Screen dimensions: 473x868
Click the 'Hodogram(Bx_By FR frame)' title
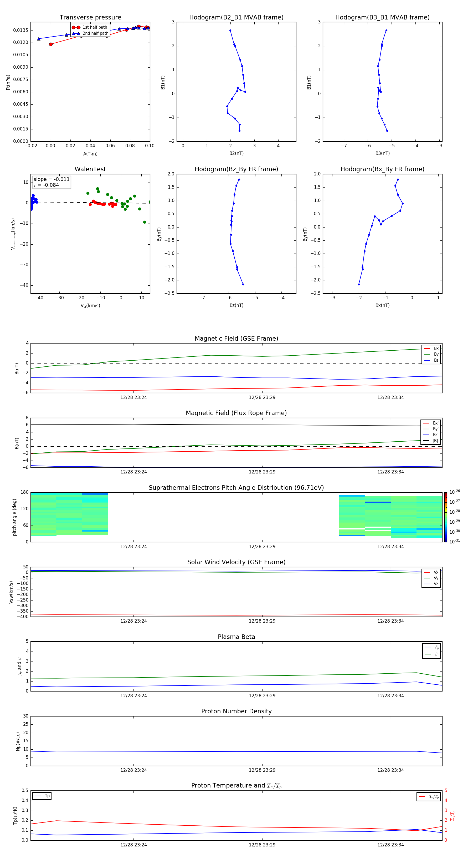click(x=382, y=169)
